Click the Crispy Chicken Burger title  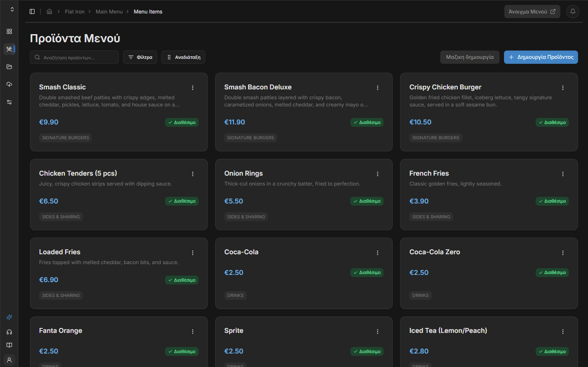(x=445, y=87)
